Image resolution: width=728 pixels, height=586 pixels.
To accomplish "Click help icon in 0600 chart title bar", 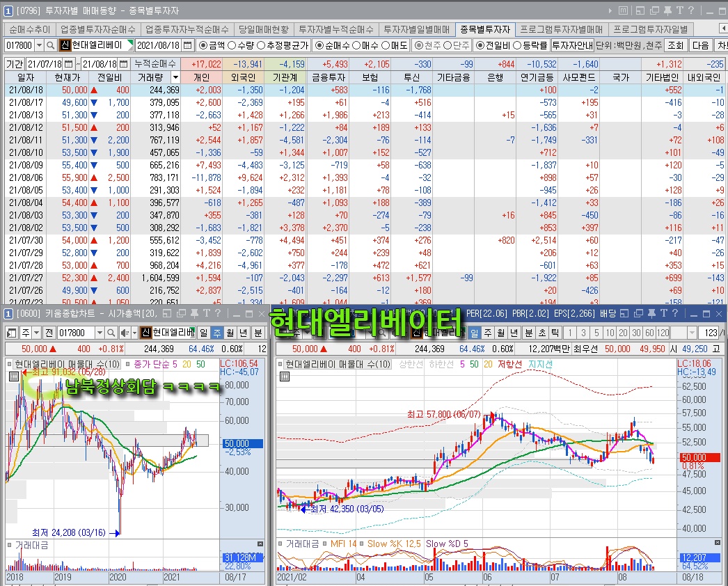I will point(217,314).
